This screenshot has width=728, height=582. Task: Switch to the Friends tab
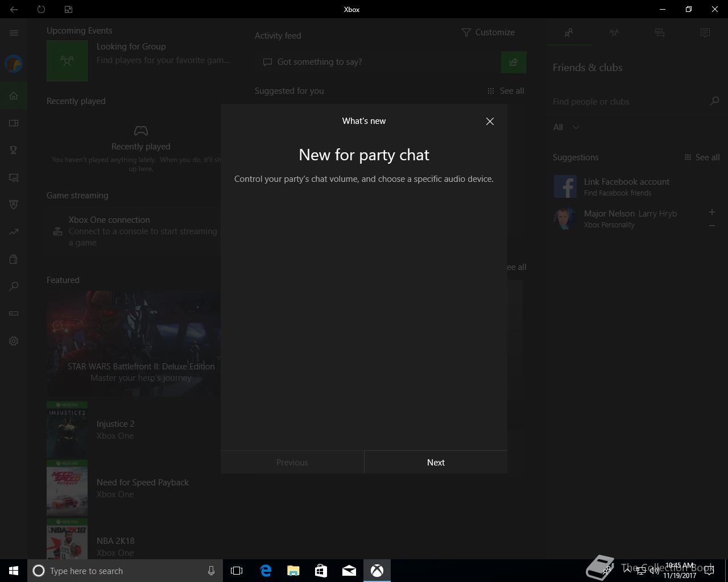pos(569,33)
